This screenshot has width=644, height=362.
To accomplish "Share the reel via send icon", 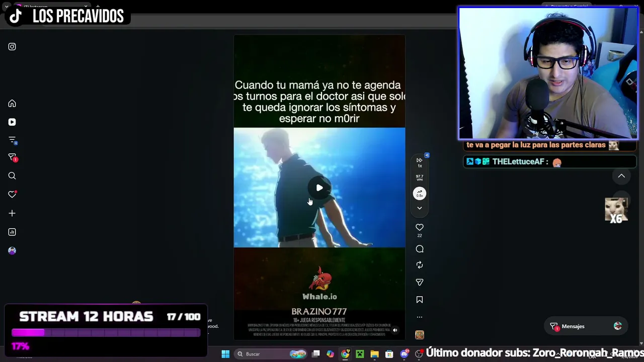I will (420, 283).
